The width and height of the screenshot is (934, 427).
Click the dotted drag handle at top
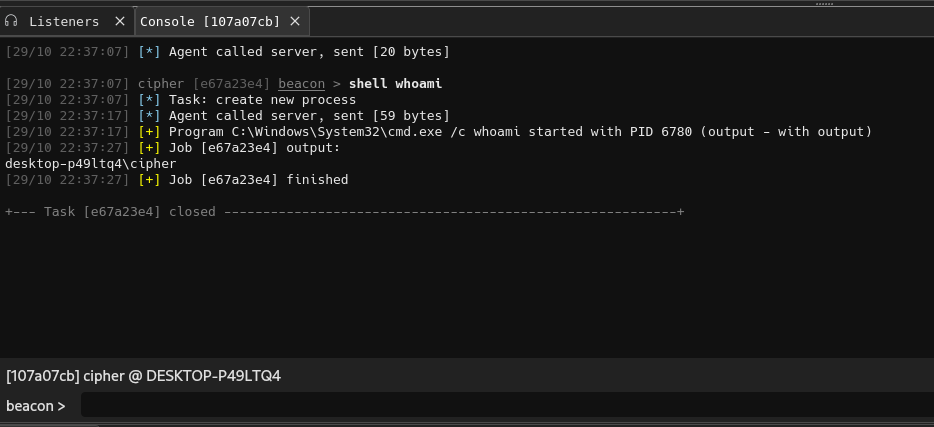tap(824, 4)
